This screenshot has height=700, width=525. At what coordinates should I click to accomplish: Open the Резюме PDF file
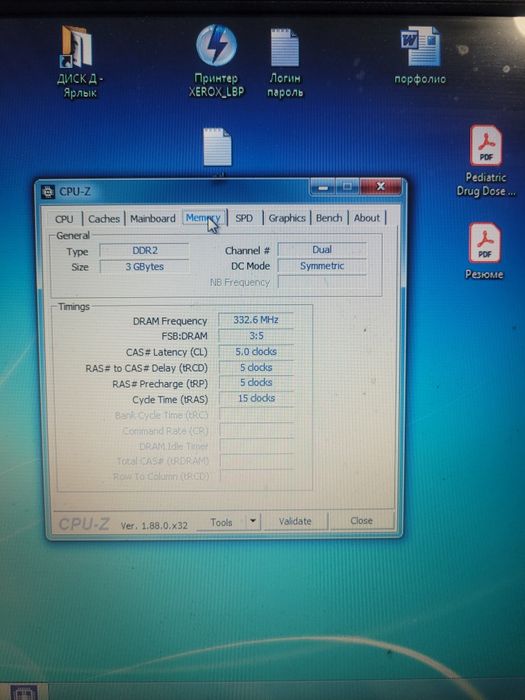(484, 251)
